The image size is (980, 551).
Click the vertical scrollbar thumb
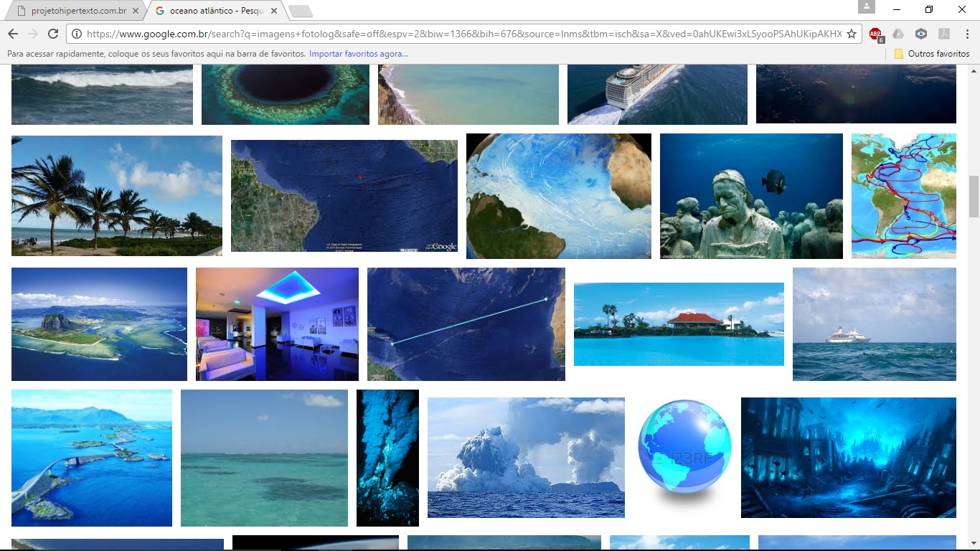click(974, 196)
